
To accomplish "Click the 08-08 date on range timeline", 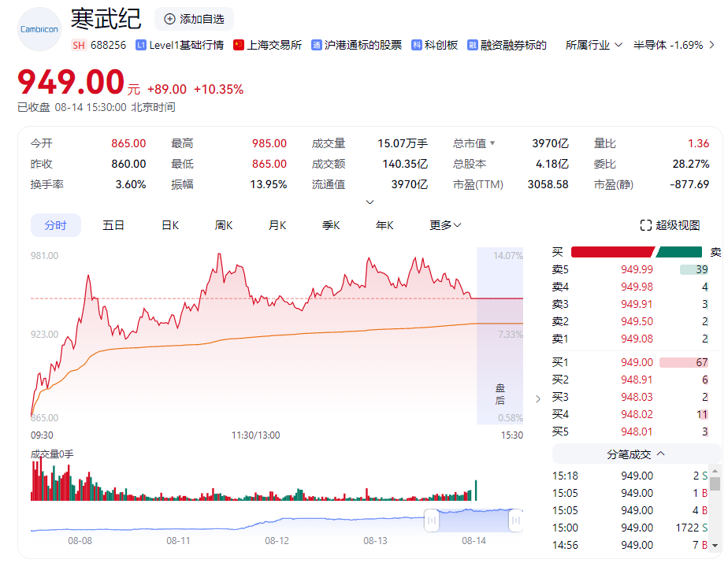I will click(x=80, y=541).
